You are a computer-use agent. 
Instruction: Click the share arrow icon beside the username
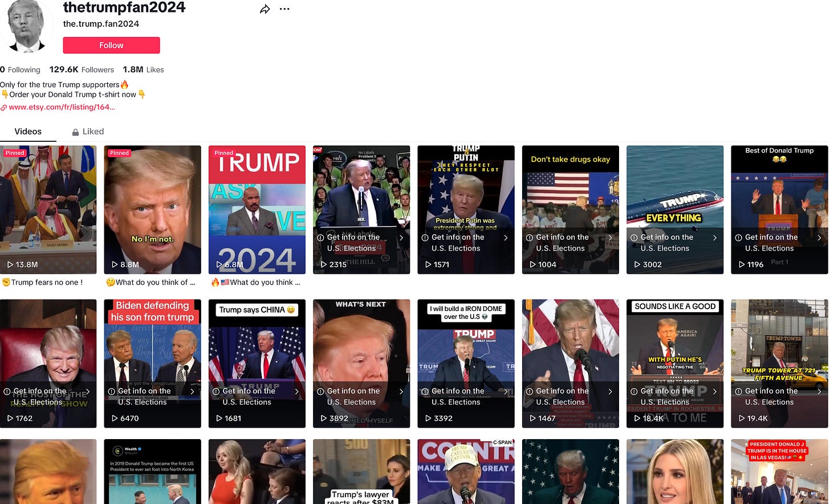tap(265, 9)
